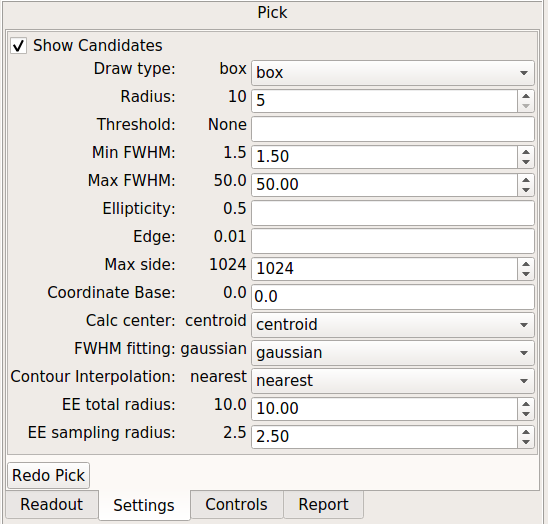Screen dimensions: 548x524
Task: Open the Report tab
Action: point(323,504)
